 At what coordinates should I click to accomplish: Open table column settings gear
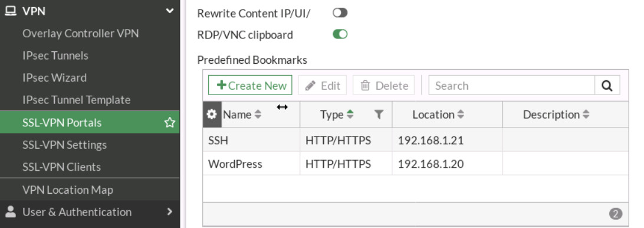(x=212, y=115)
